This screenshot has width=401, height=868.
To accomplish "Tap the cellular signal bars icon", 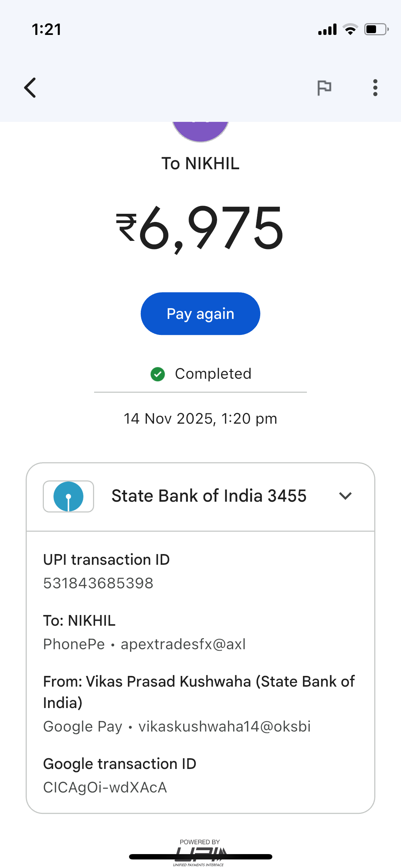I will pyautogui.click(x=327, y=29).
